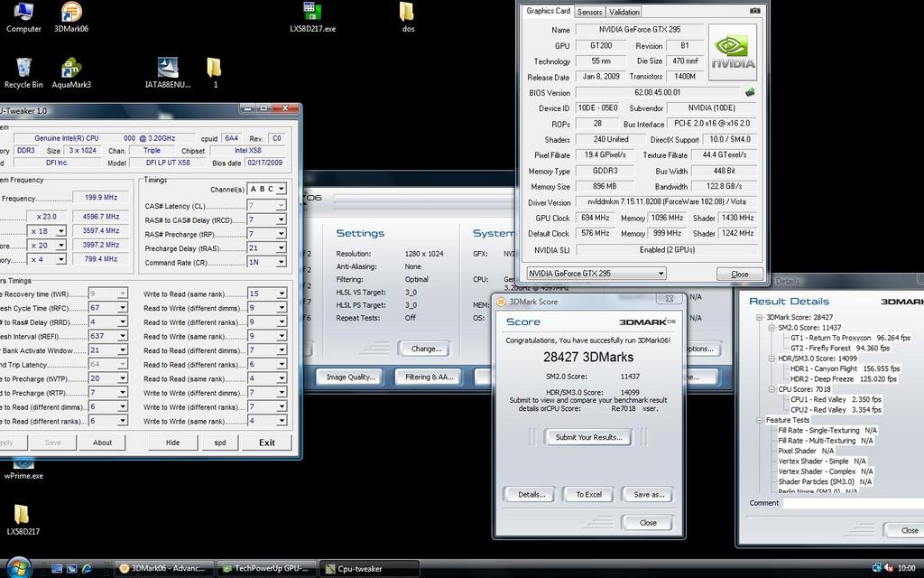The width and height of the screenshot is (924, 578).
Task: Click the Filtering & AA... button
Action: [429, 377]
